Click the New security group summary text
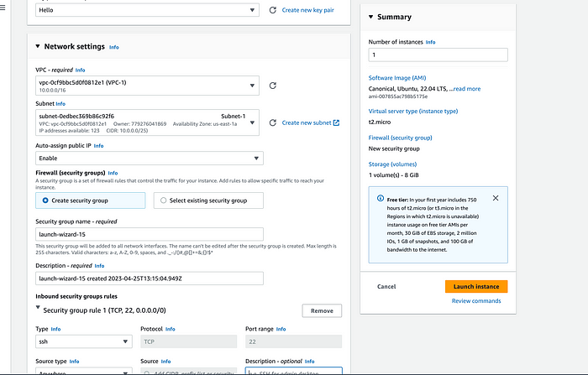Viewport: 588px width, 375px height. coord(394,148)
